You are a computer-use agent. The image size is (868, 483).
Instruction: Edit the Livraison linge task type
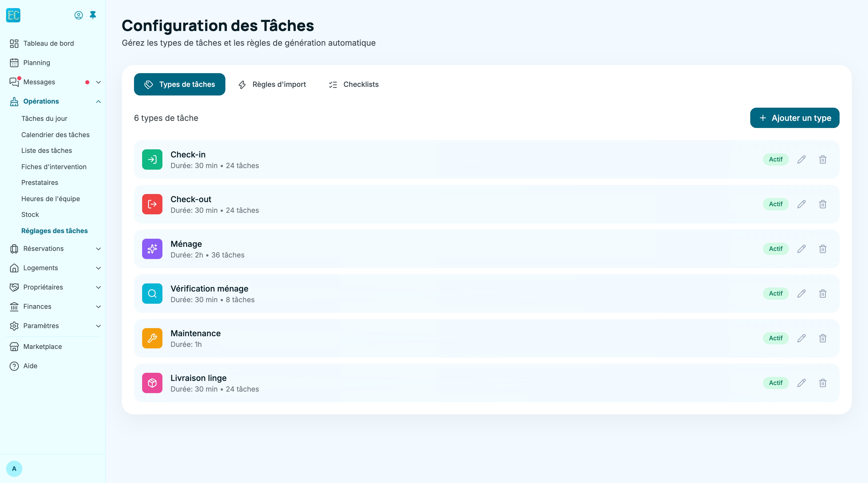pyautogui.click(x=801, y=383)
